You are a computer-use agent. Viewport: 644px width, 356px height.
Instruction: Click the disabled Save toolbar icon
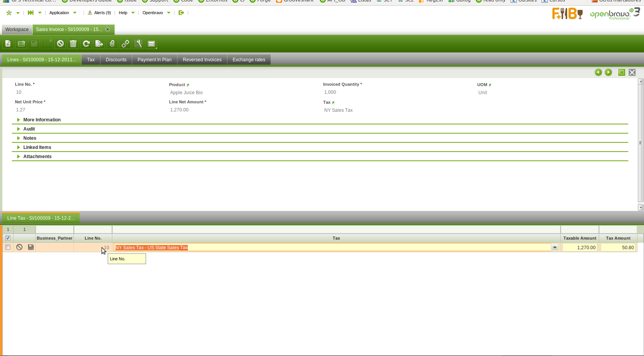click(x=34, y=44)
